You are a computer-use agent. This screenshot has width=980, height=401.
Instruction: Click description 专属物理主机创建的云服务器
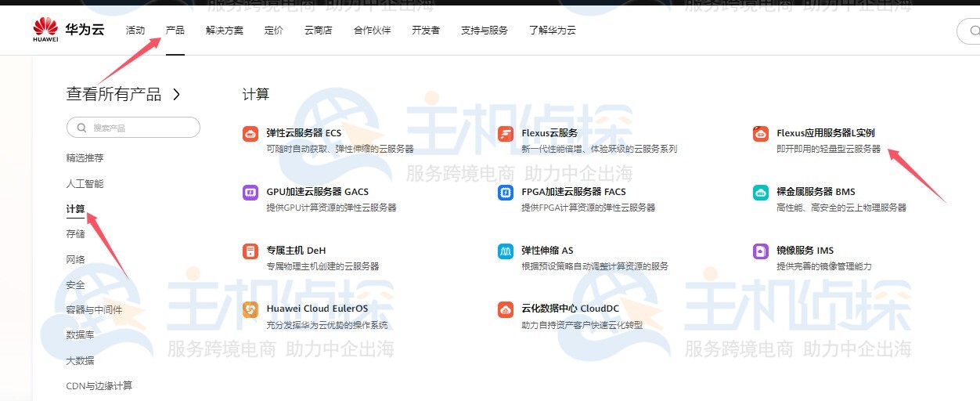click(x=322, y=266)
